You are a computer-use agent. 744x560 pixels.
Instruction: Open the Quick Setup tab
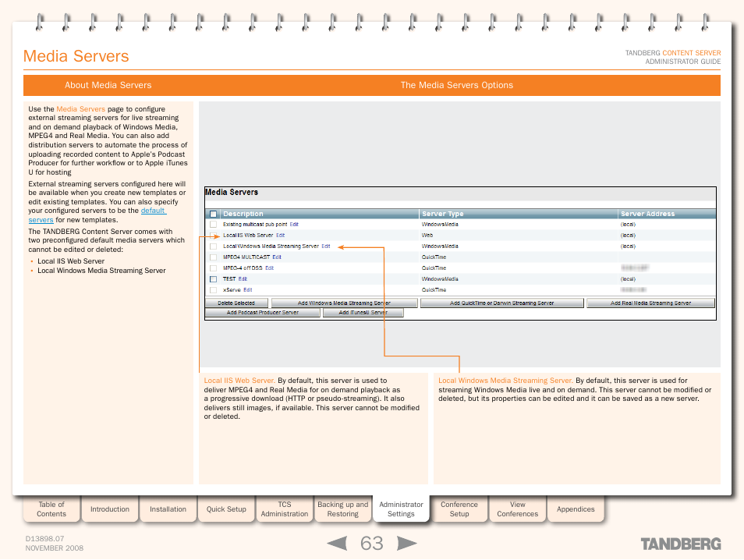(226, 509)
